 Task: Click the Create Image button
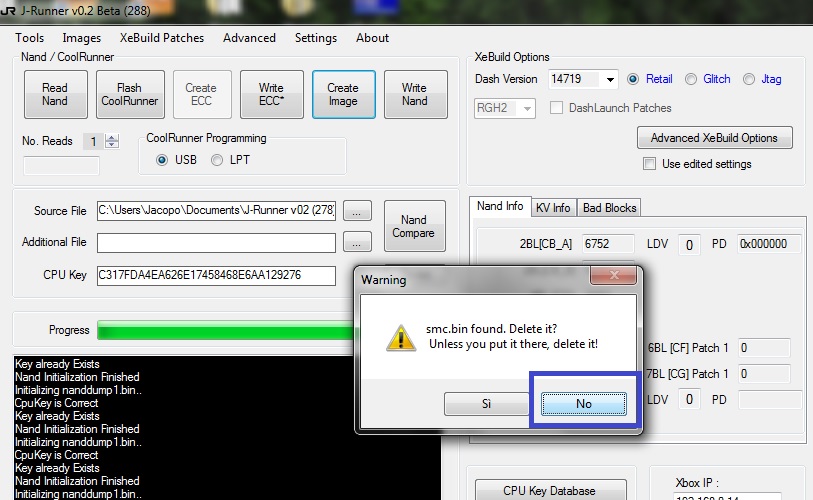pyautogui.click(x=343, y=94)
